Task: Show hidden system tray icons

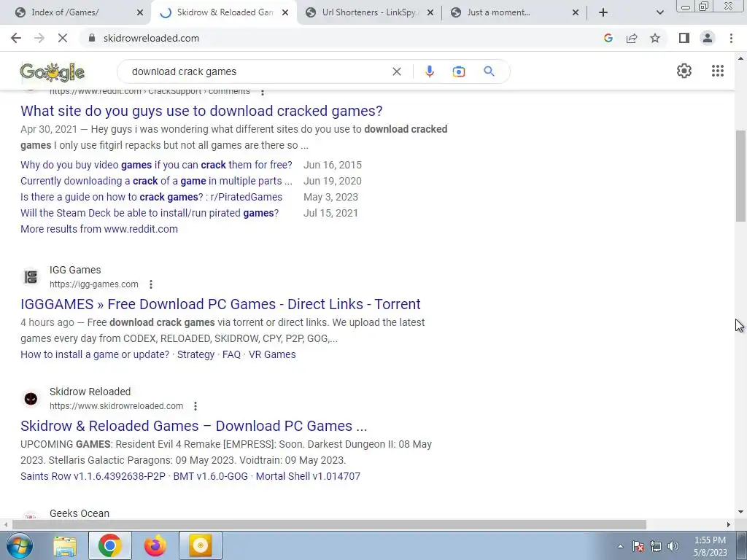Action: tap(620, 546)
